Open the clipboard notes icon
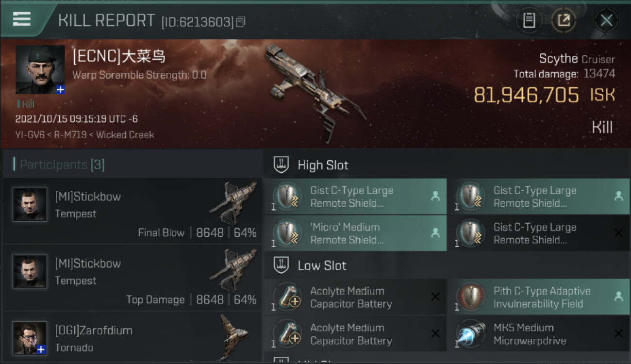The width and height of the screenshot is (631, 364). pyautogui.click(x=529, y=20)
